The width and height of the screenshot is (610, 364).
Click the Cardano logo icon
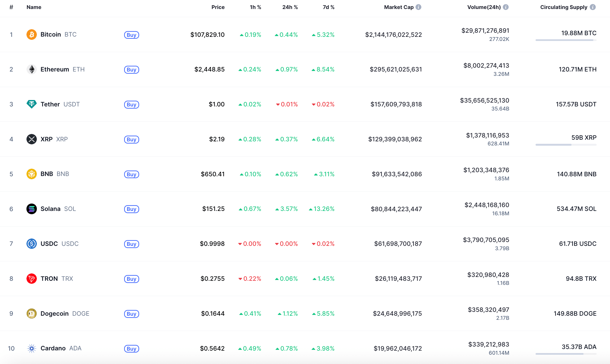pos(32,348)
